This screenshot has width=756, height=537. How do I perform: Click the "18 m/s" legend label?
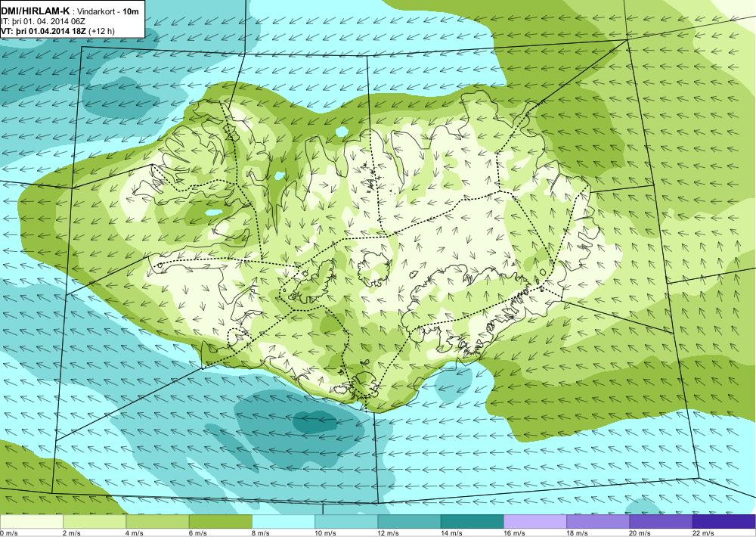tap(577, 533)
